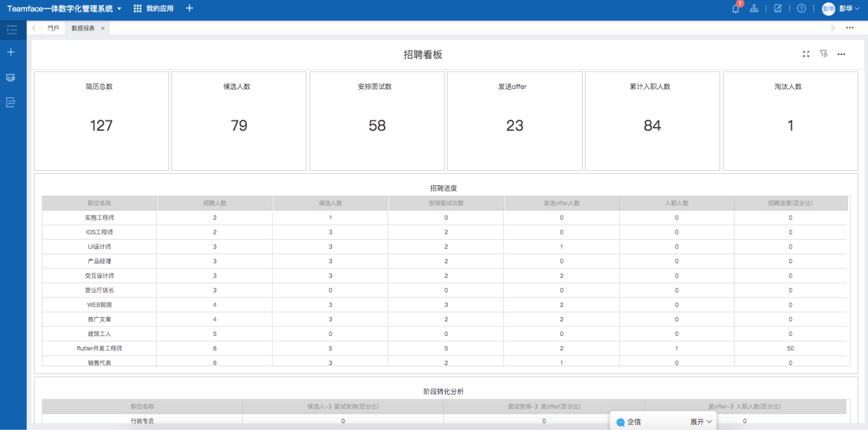Open the notification bell icon
Screen dimensions: 868x430
tap(735, 9)
